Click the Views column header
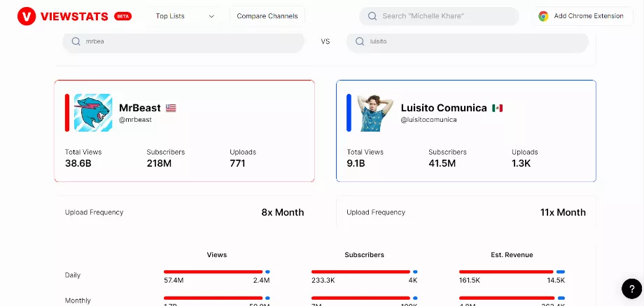The width and height of the screenshot is (644, 306). click(217, 255)
